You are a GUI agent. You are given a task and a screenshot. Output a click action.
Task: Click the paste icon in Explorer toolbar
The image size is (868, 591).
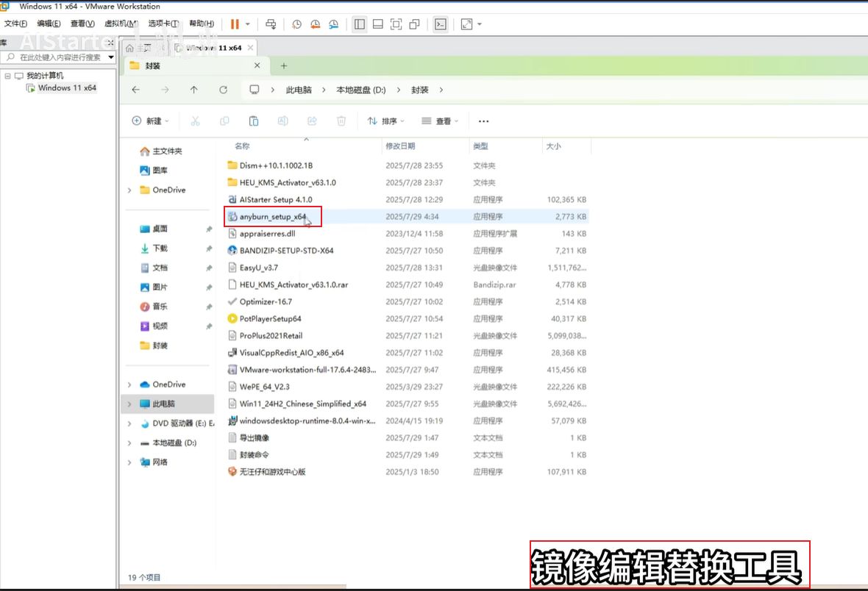pyautogui.click(x=253, y=121)
